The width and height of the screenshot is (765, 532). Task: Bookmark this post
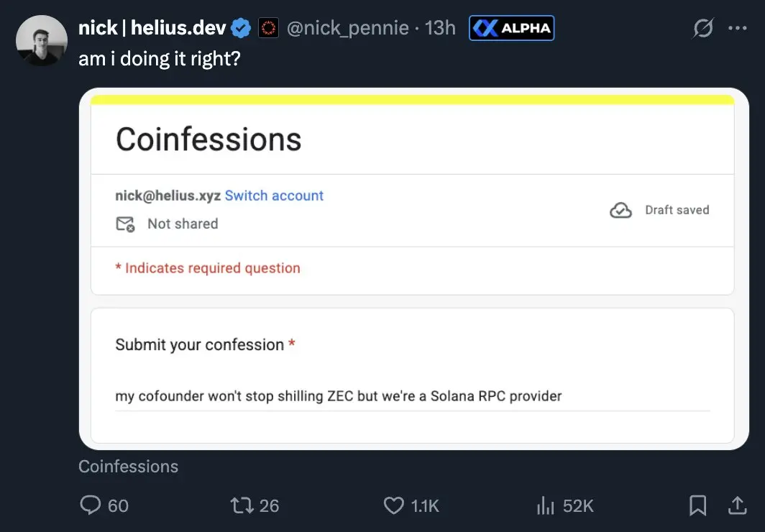[697, 505]
